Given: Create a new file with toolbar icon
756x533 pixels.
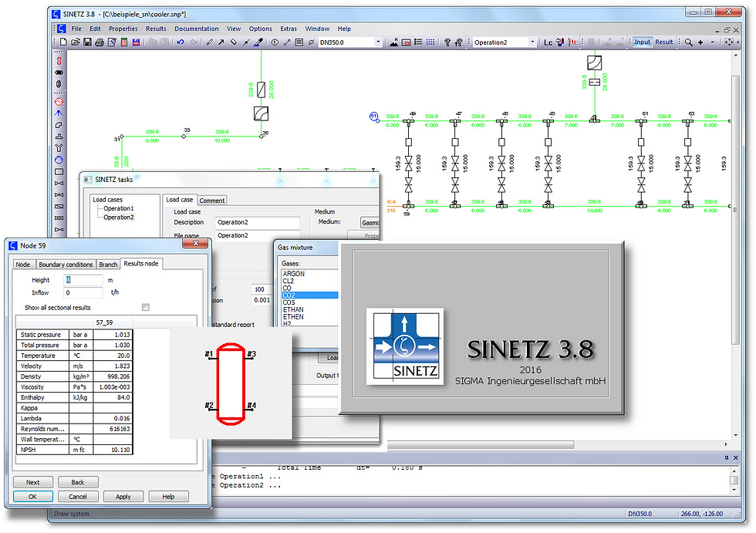Looking at the screenshot, I should tap(63, 42).
